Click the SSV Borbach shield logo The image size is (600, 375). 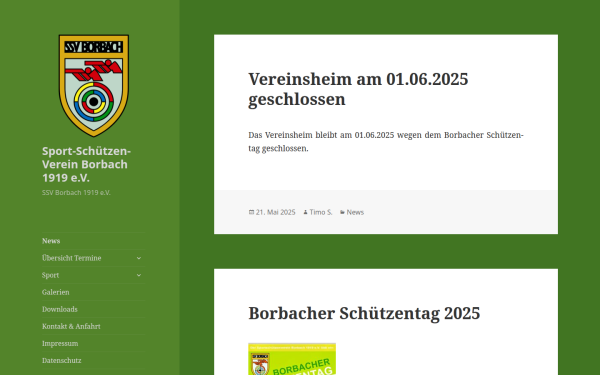tap(94, 86)
